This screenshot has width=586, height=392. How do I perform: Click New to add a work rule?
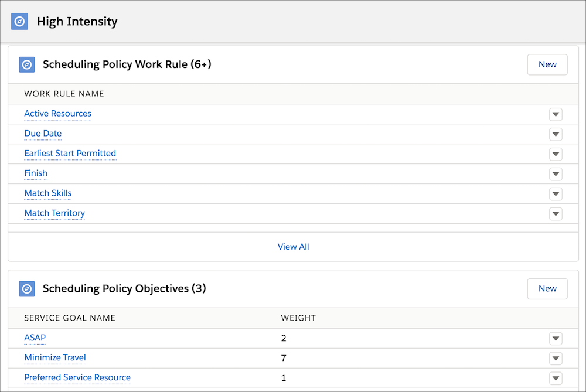pyautogui.click(x=547, y=64)
